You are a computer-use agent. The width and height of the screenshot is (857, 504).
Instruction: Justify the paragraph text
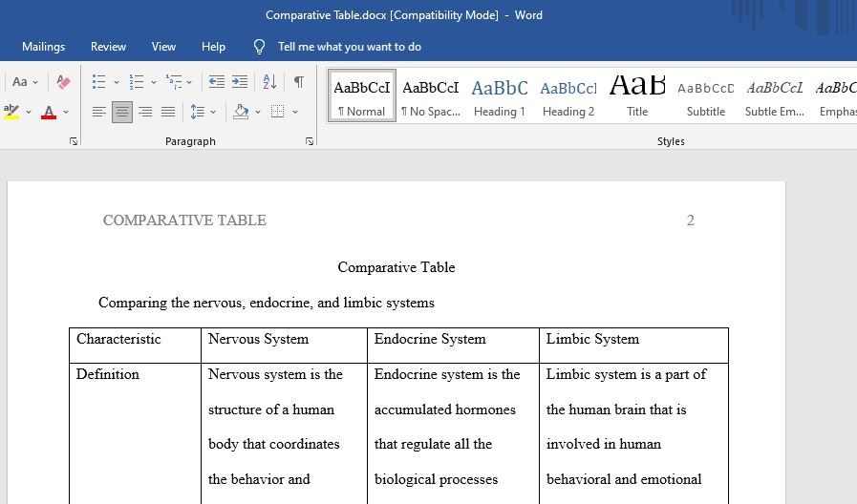[168, 112]
